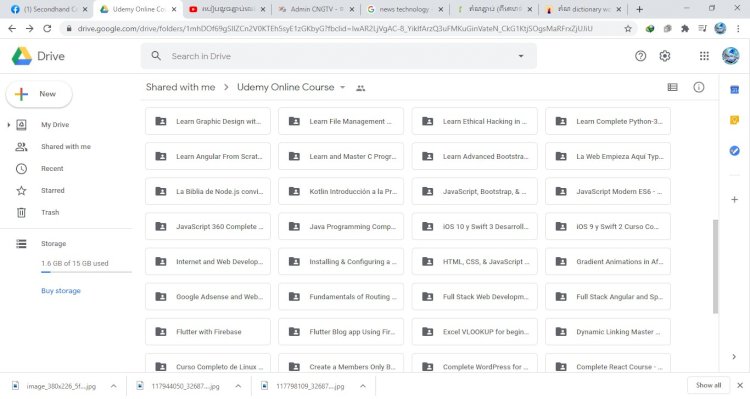This screenshot has width=750, height=399.
Task: Open Chrome extensions puzzle icon
Action: [685, 29]
